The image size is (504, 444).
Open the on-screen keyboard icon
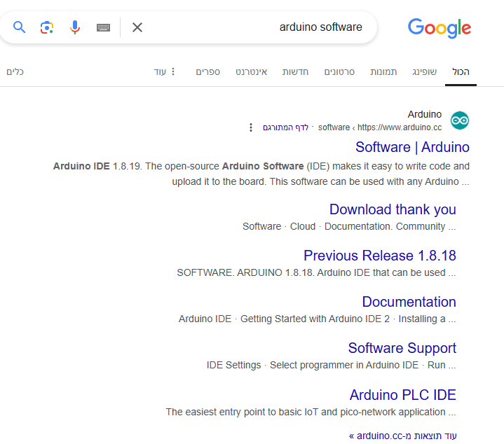coord(103,27)
